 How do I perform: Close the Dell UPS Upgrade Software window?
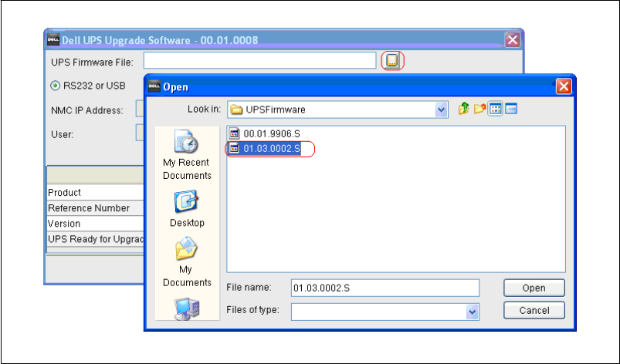(x=513, y=39)
